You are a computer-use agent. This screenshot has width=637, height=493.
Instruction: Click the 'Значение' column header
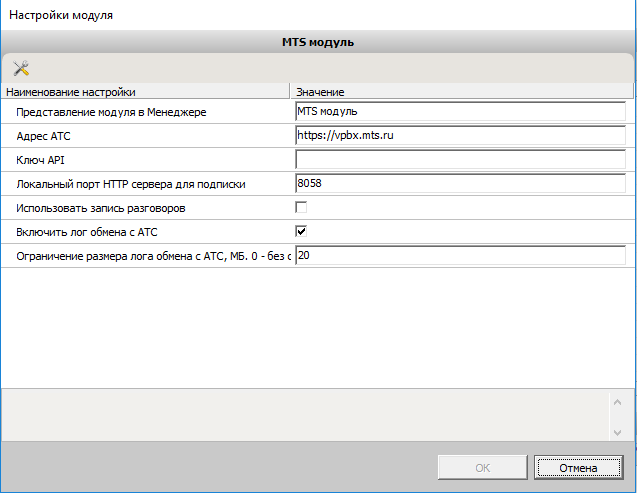tap(462, 92)
